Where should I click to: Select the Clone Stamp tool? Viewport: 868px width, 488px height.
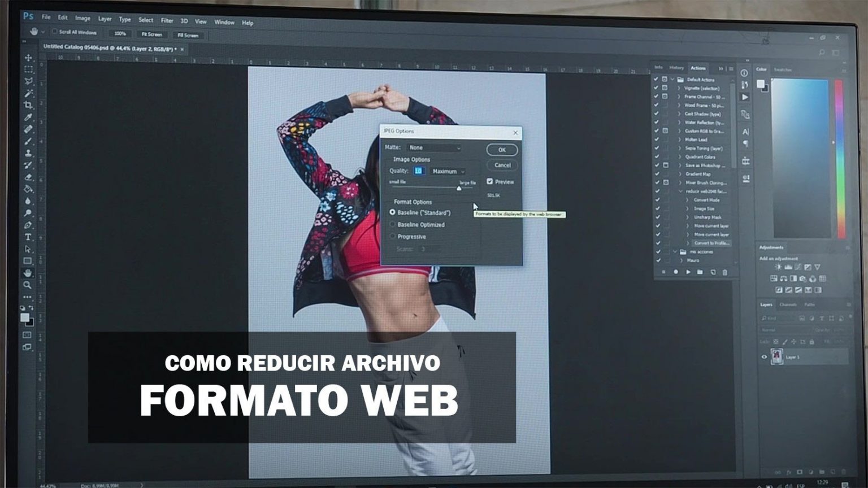(28, 153)
